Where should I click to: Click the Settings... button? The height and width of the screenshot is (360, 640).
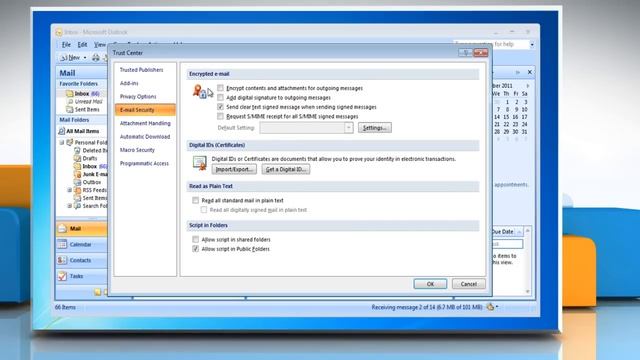click(375, 128)
